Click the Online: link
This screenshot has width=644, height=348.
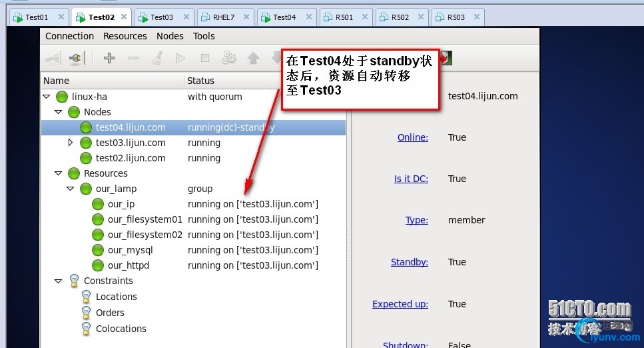pyautogui.click(x=412, y=137)
